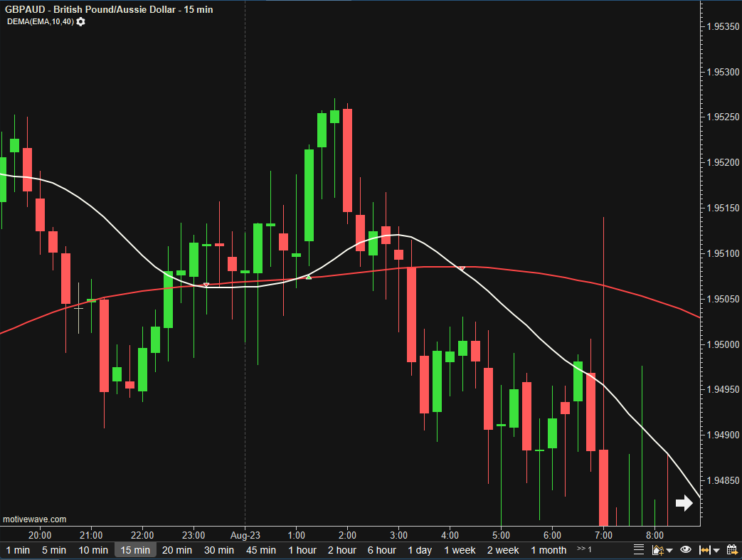Viewport: 742px width, 560px height.
Task: Click the 1.95100 level on price axis
Action: pos(721,254)
